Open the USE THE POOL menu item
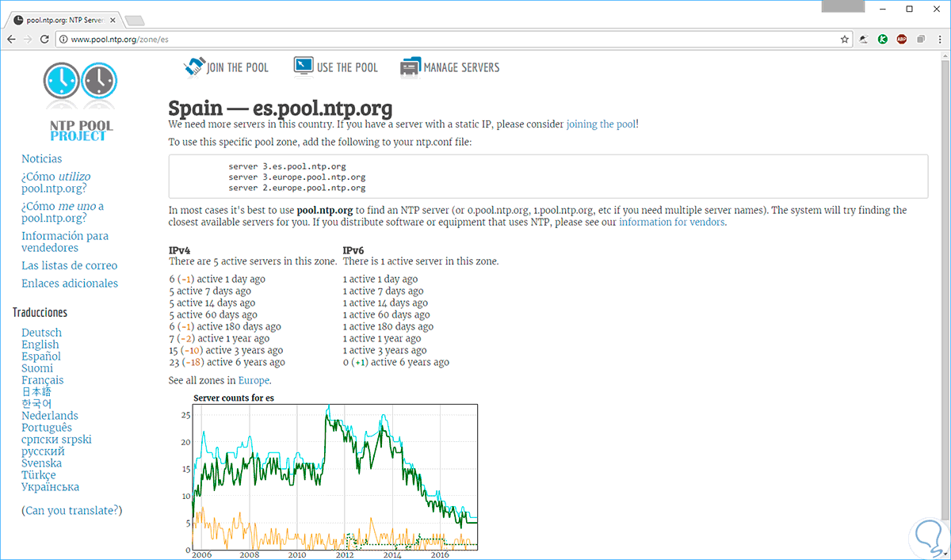This screenshot has height=560, width=951. click(x=347, y=67)
